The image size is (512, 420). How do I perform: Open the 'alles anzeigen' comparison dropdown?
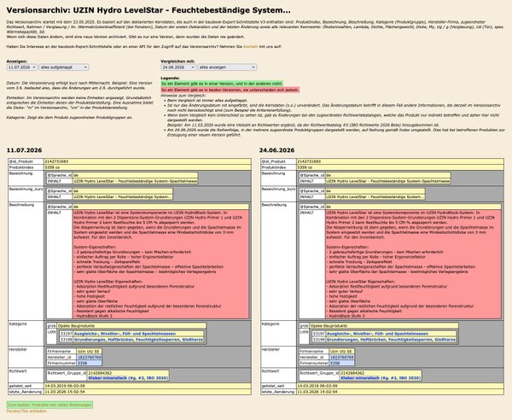point(227,67)
